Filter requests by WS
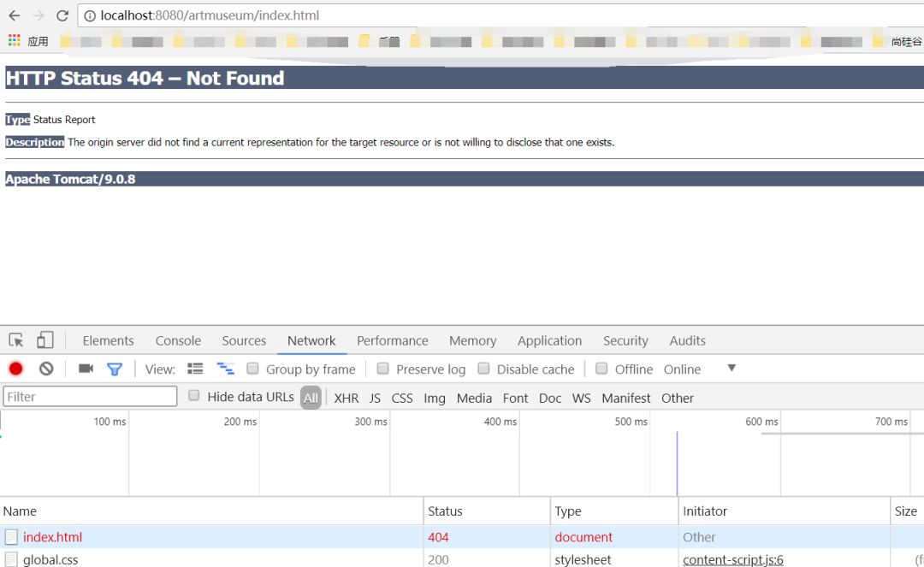 [581, 398]
